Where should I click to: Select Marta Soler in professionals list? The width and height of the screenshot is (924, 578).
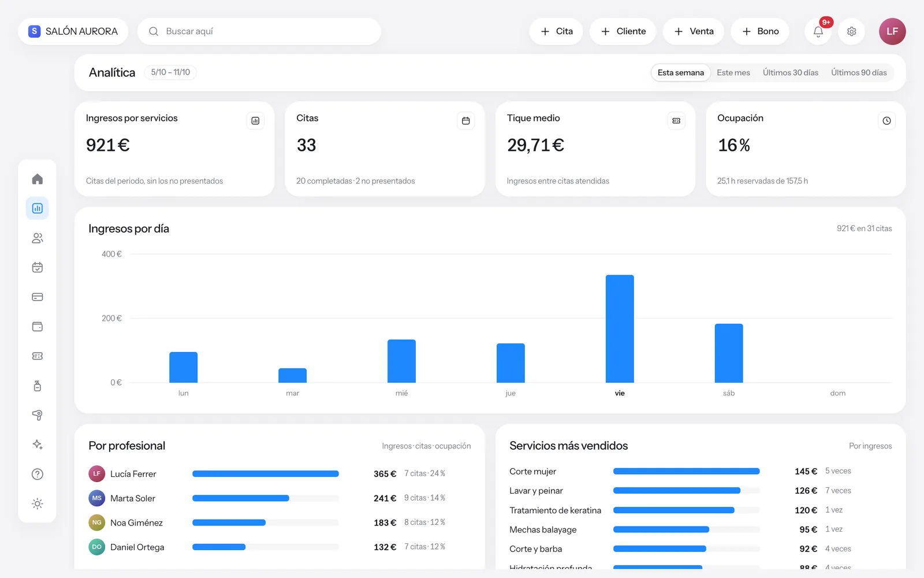point(280,498)
